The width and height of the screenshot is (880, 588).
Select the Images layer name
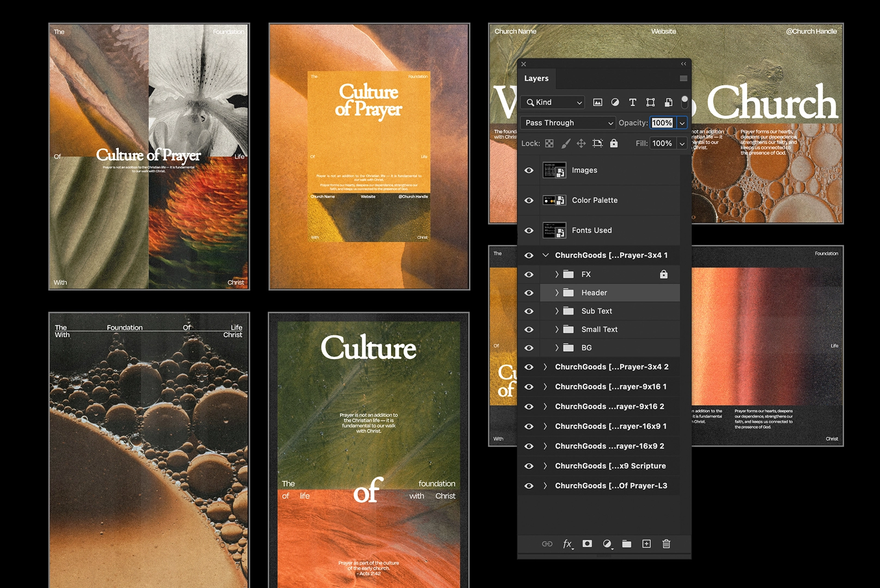(x=585, y=170)
